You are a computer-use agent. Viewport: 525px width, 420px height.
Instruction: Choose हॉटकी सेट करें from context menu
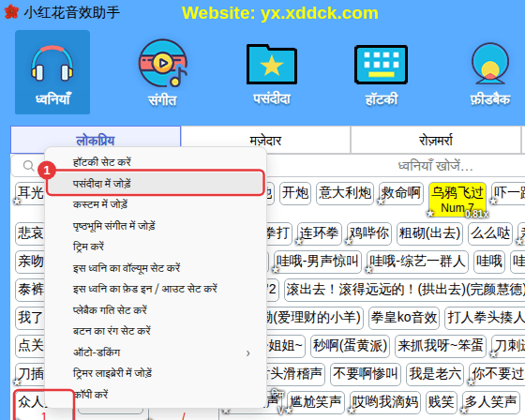(156, 162)
